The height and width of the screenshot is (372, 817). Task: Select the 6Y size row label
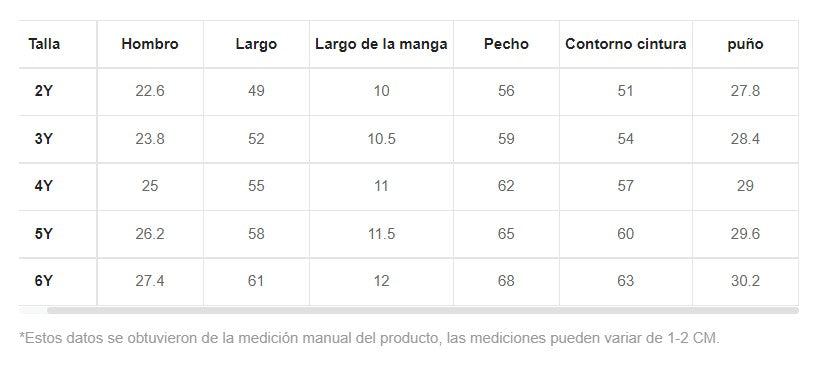pyautogui.click(x=44, y=281)
